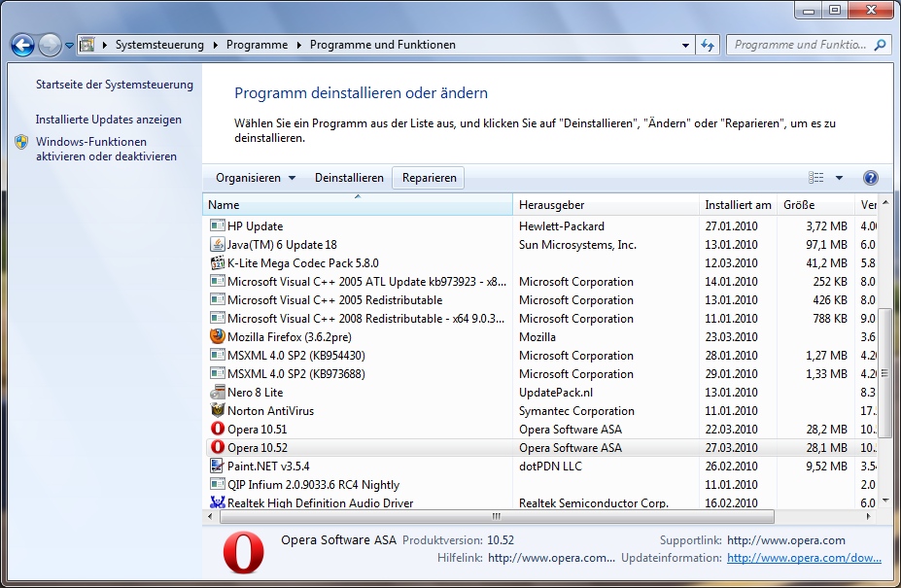Click the MSXML 4.0 SP2 (KB973688) icon
Viewport: 901px width, 588px height.
click(x=217, y=373)
